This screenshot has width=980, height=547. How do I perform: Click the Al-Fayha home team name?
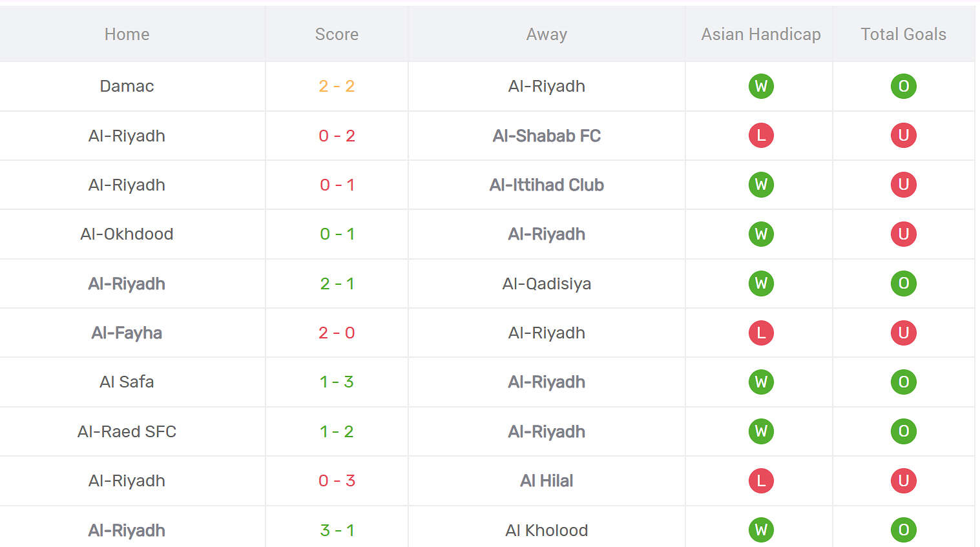tap(127, 333)
